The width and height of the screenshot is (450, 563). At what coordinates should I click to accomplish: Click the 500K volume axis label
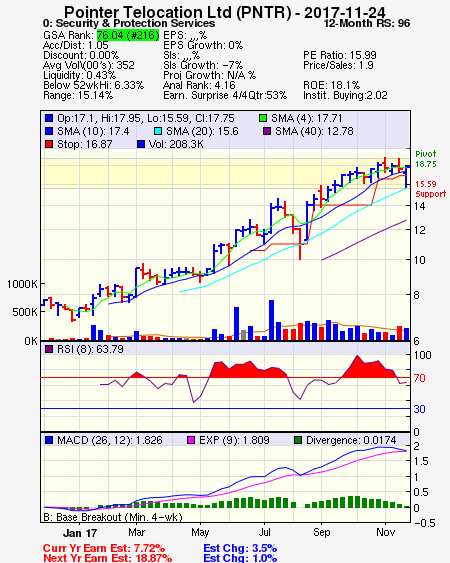coord(25,312)
